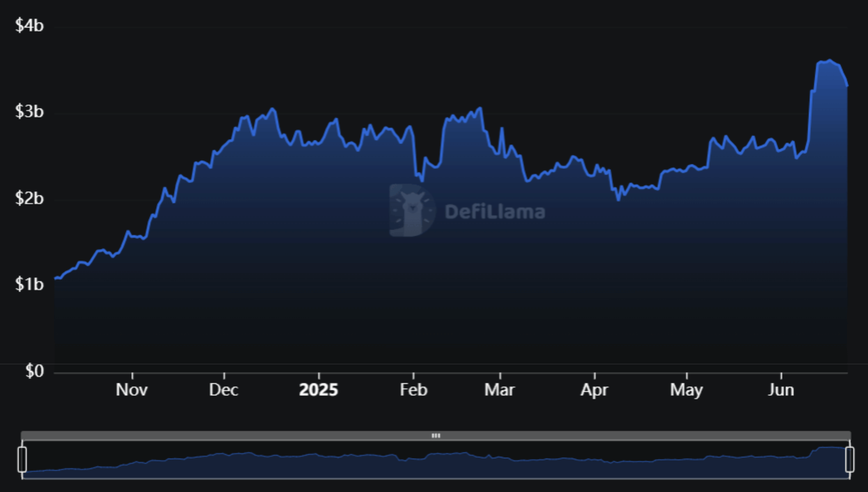Click the $4b y-axis label
This screenshot has height=492, width=868.
click(x=29, y=26)
